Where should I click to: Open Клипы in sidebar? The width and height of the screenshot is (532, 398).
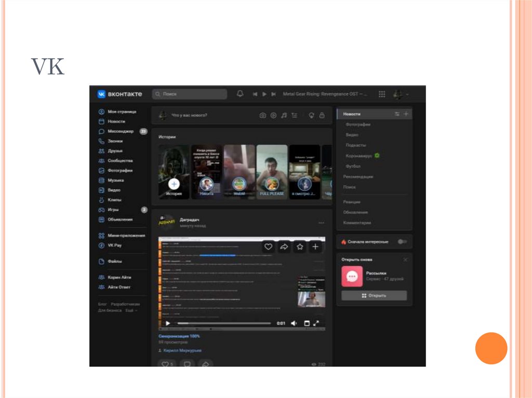110,200
